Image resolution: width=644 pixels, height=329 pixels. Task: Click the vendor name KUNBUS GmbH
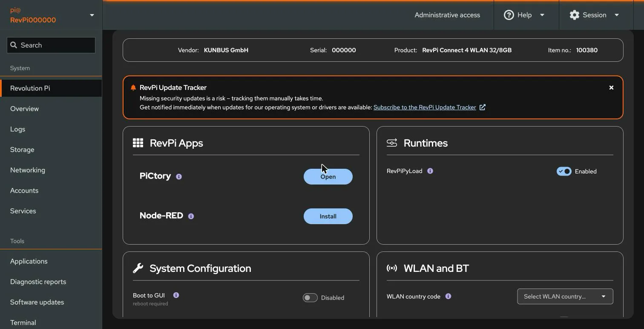click(x=226, y=50)
